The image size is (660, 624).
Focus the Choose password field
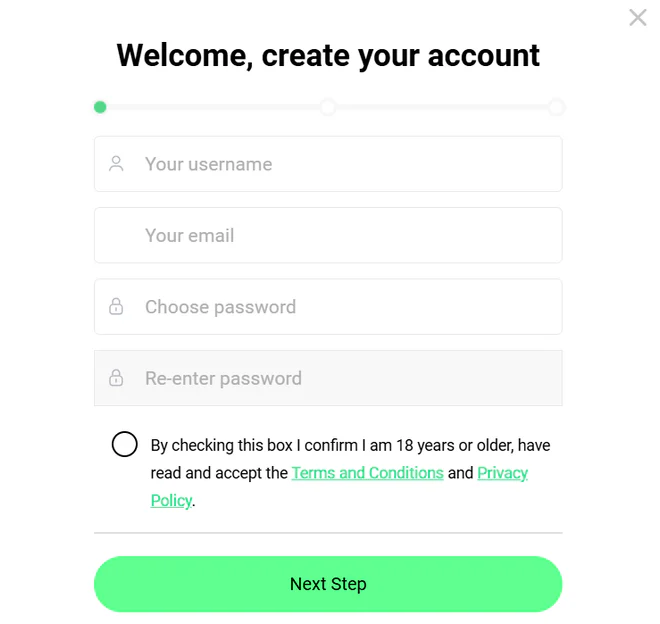tap(328, 307)
